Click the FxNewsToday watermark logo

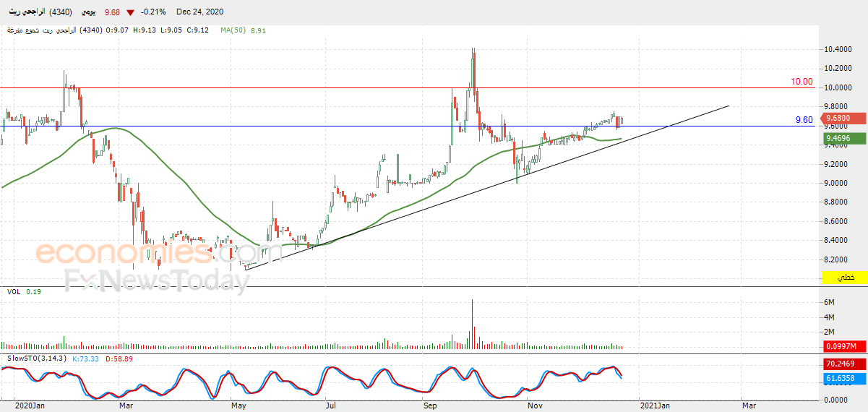[157, 280]
